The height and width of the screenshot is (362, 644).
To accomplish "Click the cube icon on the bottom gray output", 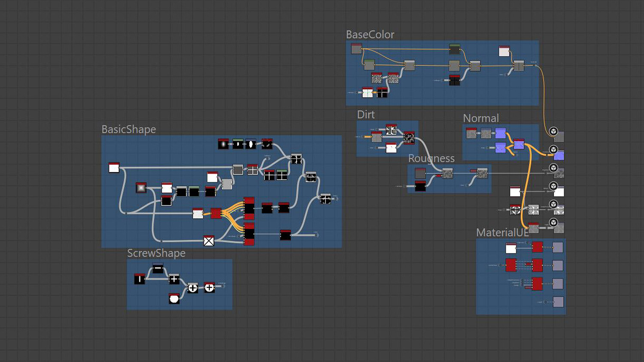I will [553, 223].
